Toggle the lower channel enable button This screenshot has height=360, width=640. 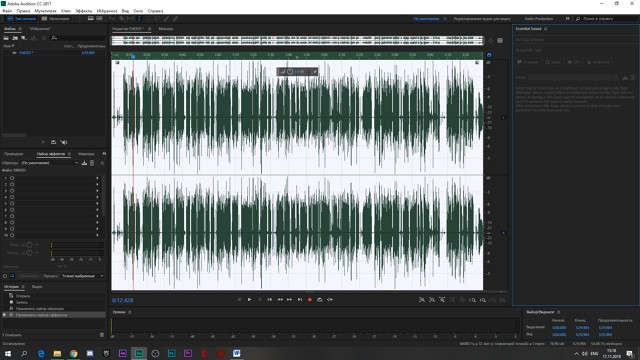[x=503, y=233]
